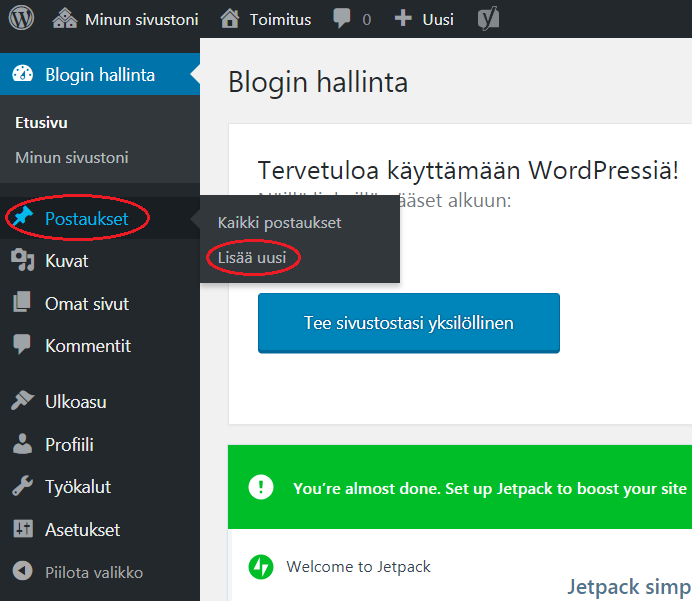This screenshot has height=601, width=692.
Task: Open the Kuvat menu item
Action: click(67, 261)
